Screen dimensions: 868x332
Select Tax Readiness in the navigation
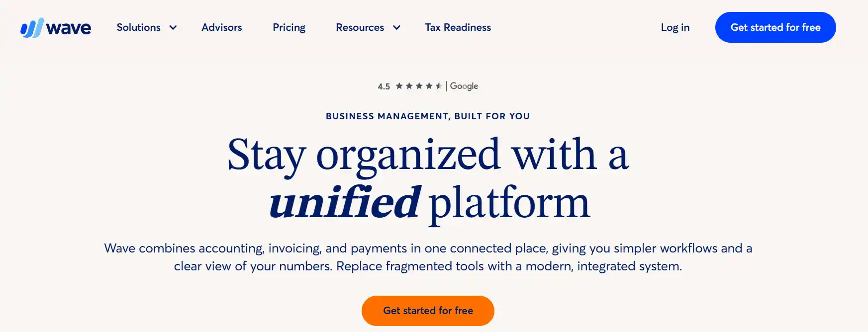(457, 27)
